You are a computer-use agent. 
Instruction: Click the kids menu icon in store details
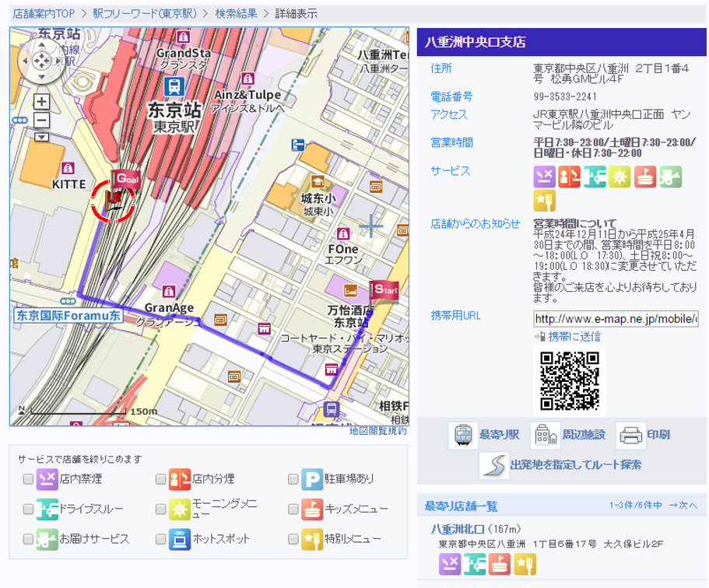pyautogui.click(x=644, y=177)
